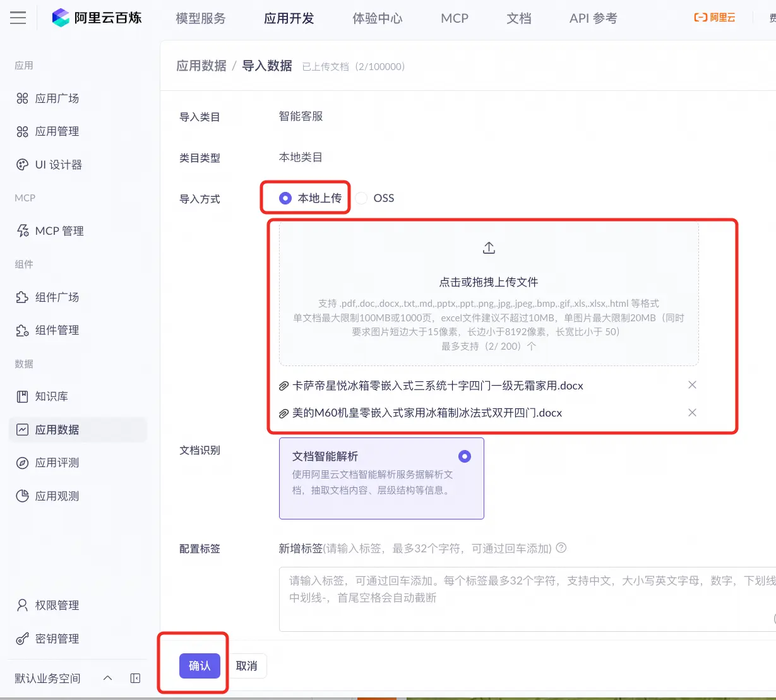This screenshot has width=776, height=700.
Task: Open the 应用开发 top tab
Action: click(x=289, y=18)
